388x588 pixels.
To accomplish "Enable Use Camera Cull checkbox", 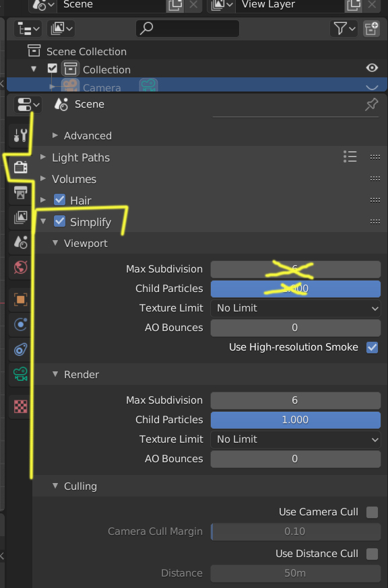I will click(373, 512).
